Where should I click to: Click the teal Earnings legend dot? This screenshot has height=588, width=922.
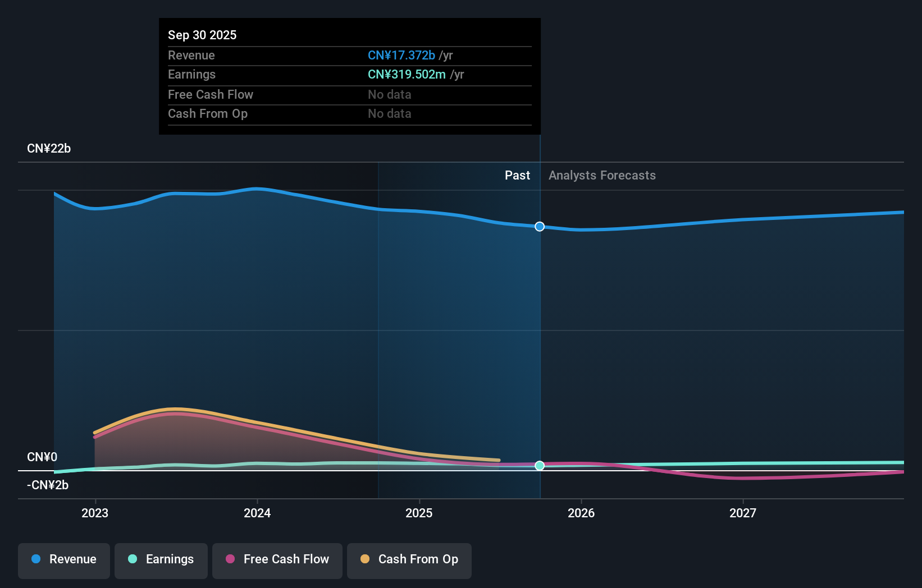tap(133, 559)
